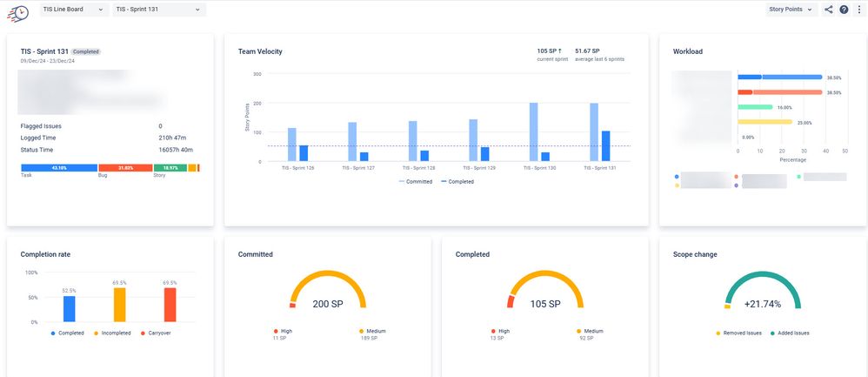
Task: Click the TIS - Sprint 131 card title
Action: [44, 51]
